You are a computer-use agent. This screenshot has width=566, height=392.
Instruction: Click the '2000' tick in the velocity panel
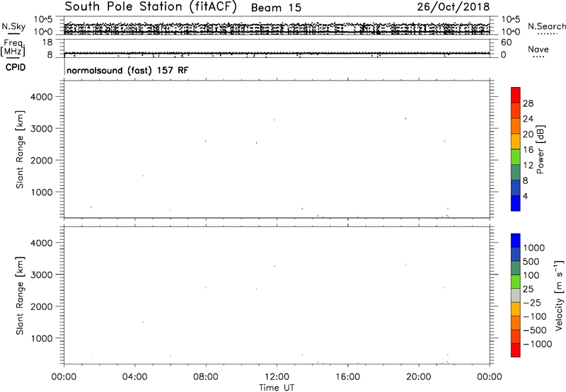click(x=42, y=306)
